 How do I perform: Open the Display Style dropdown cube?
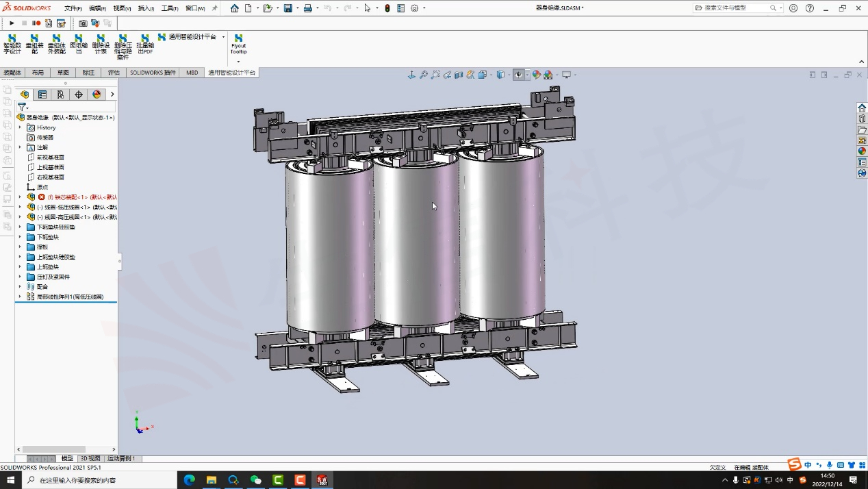[500, 75]
